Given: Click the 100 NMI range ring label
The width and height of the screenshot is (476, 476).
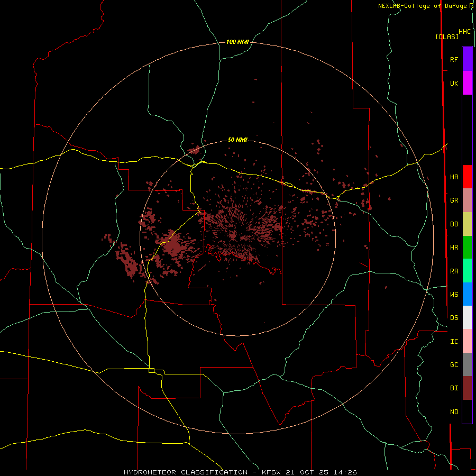Looking at the screenshot, I should (237, 42).
